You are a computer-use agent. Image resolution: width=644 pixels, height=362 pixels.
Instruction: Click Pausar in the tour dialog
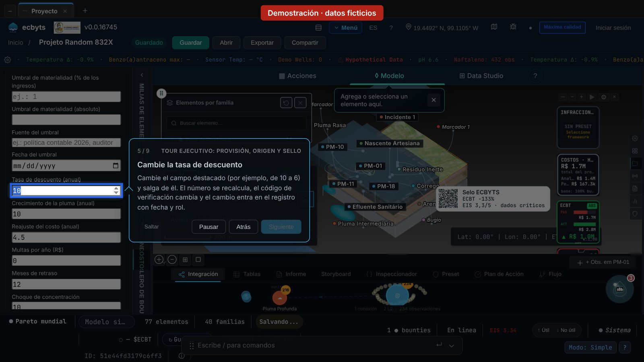tap(208, 227)
